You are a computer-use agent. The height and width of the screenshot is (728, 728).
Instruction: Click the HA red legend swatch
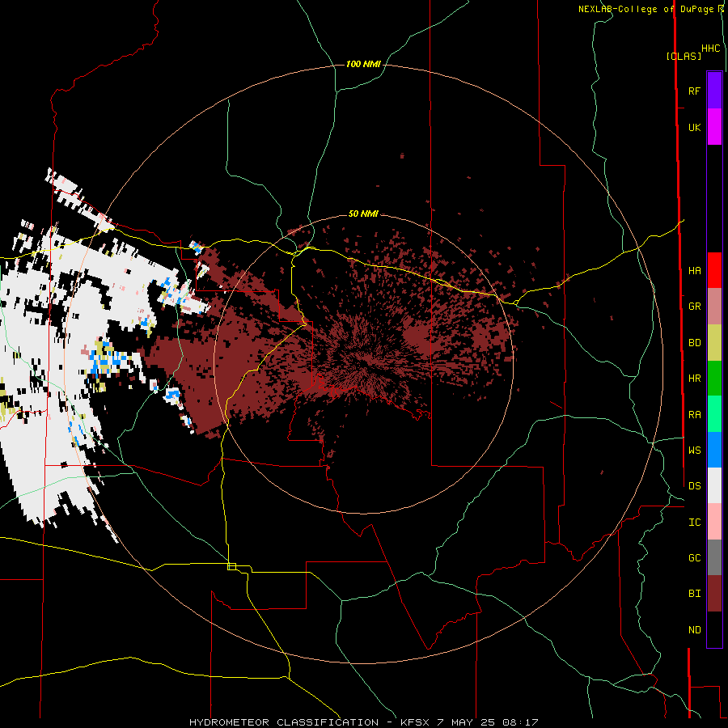coord(714,270)
